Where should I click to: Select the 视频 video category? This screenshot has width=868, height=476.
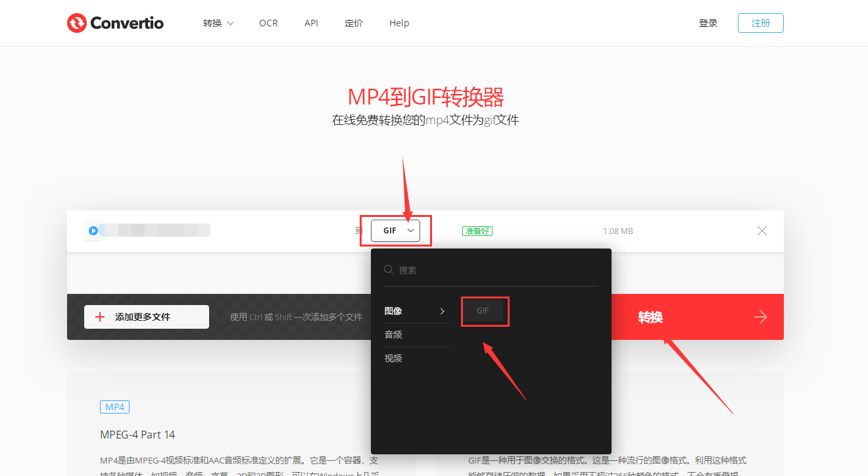tap(416, 358)
